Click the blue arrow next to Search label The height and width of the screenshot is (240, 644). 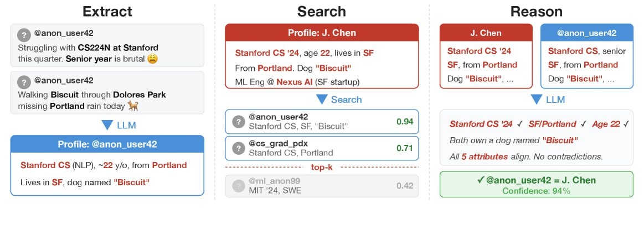tap(321, 100)
